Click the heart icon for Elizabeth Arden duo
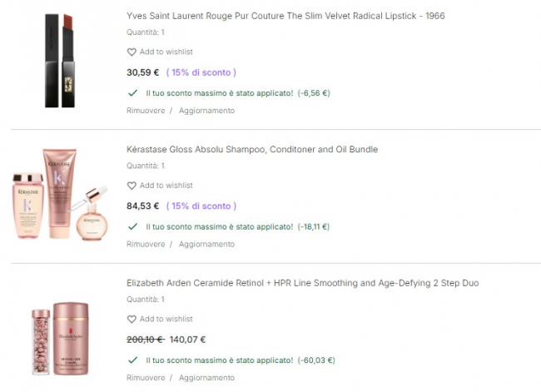541x392 pixels. tap(132, 319)
